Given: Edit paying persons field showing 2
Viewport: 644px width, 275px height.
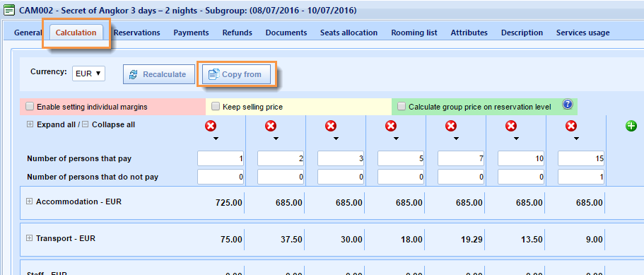Looking at the screenshot, I should pos(281,158).
